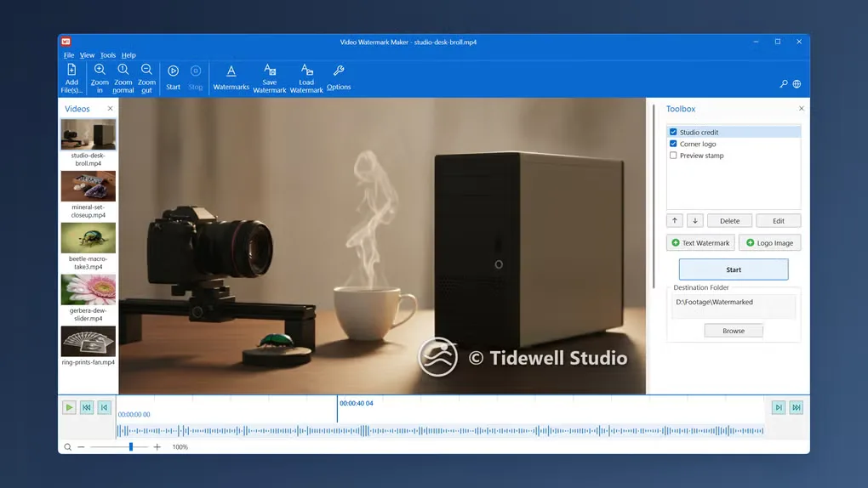Click the audio waveform track
868x488 pixels.
tap(440, 430)
